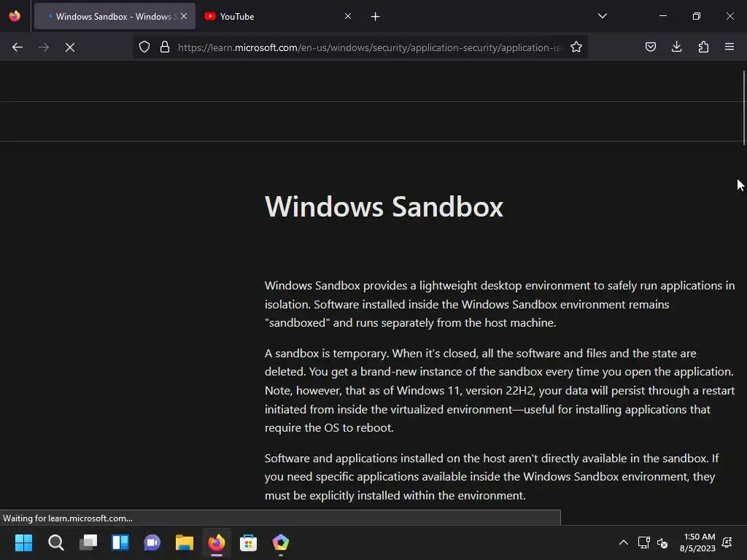The width and height of the screenshot is (747, 560).
Task: Open the tracking protection shield icon
Action: (x=144, y=47)
